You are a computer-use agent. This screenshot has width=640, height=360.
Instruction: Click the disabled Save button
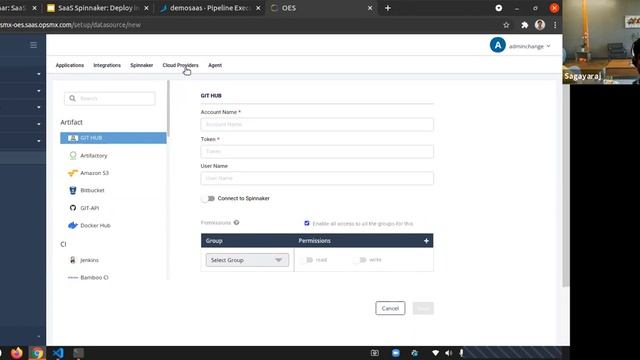[x=423, y=308]
